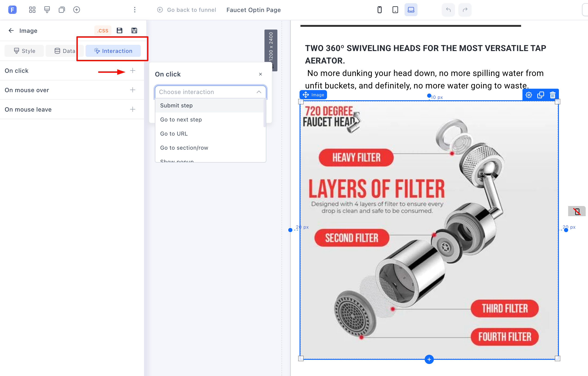Image resolution: width=588 pixels, height=376 pixels.
Task: Select Go to URL option
Action: click(210, 134)
